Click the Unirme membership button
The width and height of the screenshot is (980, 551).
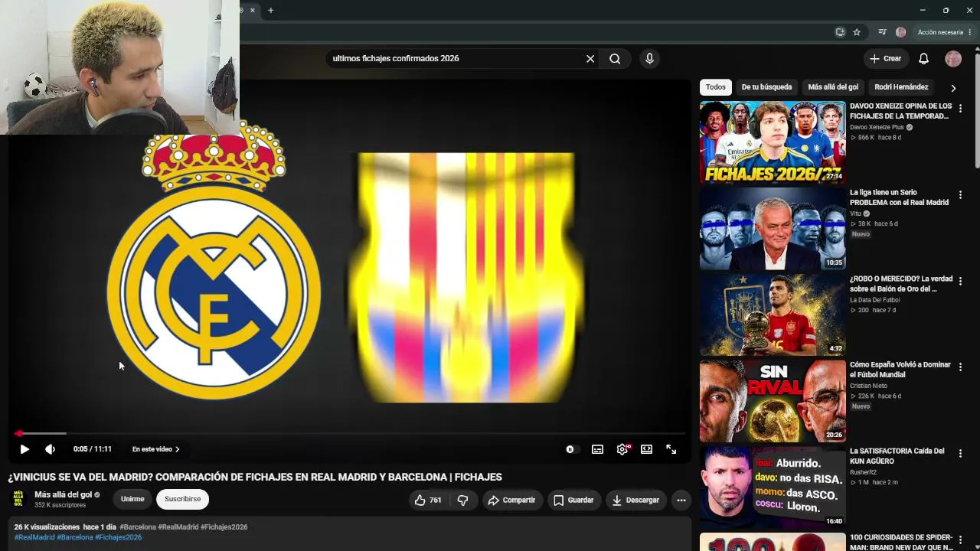tap(132, 499)
